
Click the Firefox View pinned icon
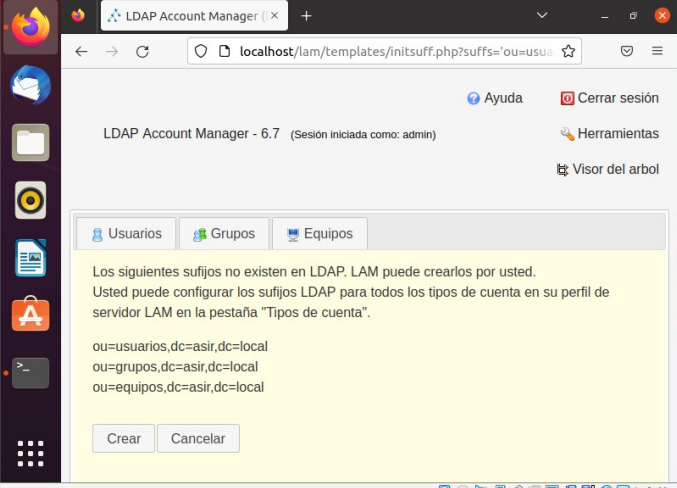pyautogui.click(x=78, y=16)
